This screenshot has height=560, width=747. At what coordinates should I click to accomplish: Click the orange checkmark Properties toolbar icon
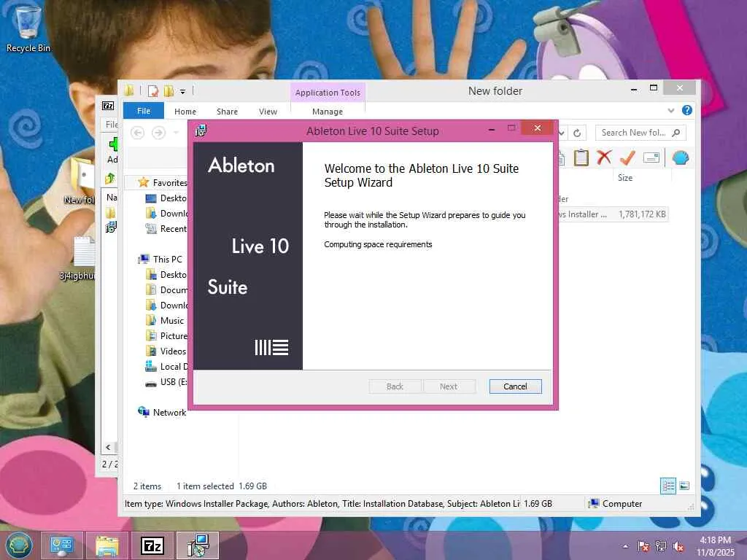coord(627,157)
